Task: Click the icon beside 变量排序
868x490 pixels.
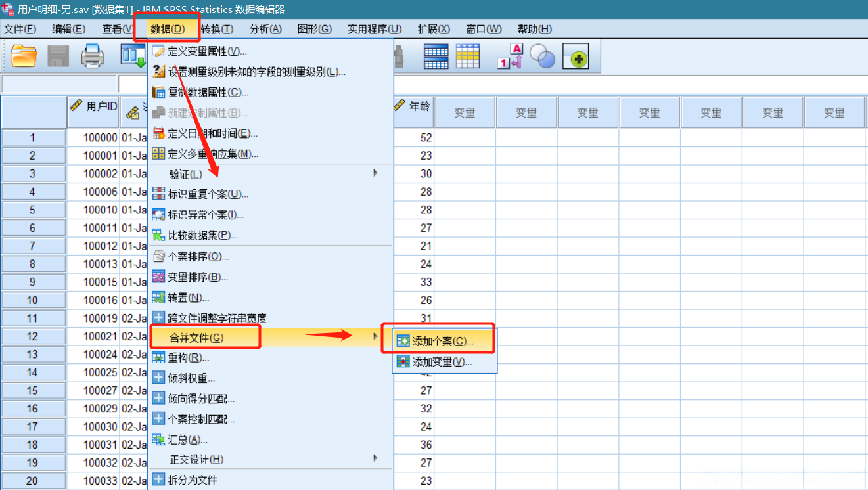Action: pyautogui.click(x=158, y=277)
